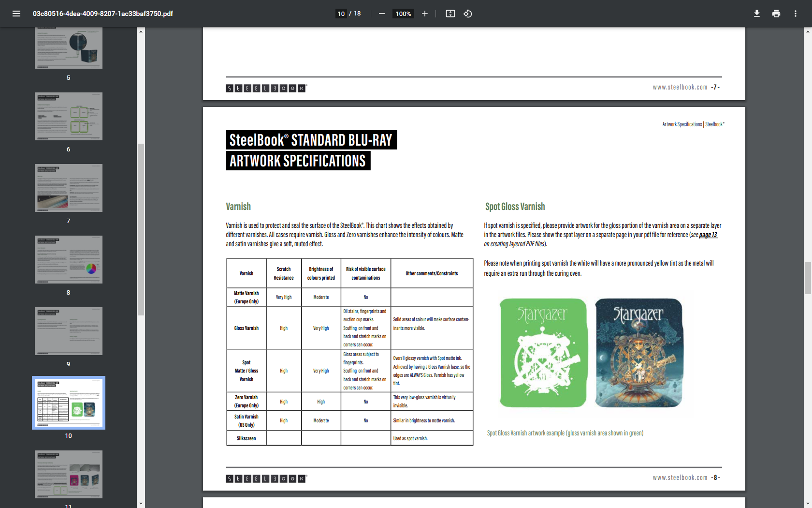Click 'Similar in brightness to matte varnish.' cell

point(432,420)
